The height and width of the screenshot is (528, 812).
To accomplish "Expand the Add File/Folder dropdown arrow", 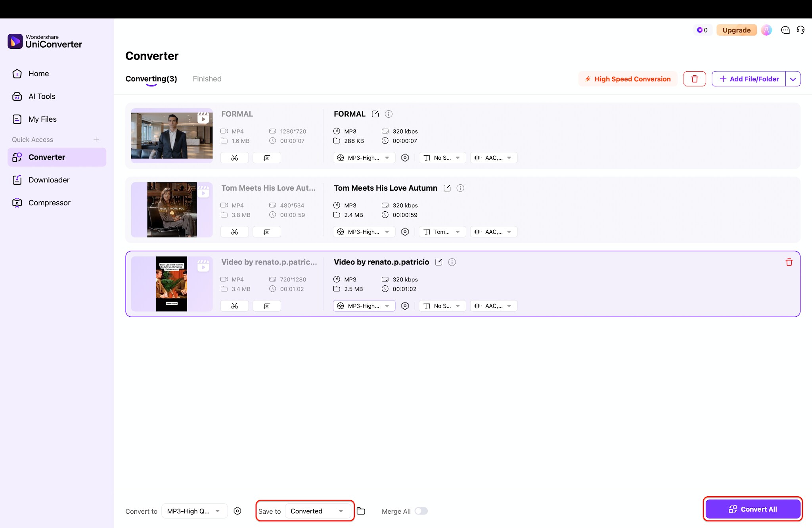I will coord(793,79).
